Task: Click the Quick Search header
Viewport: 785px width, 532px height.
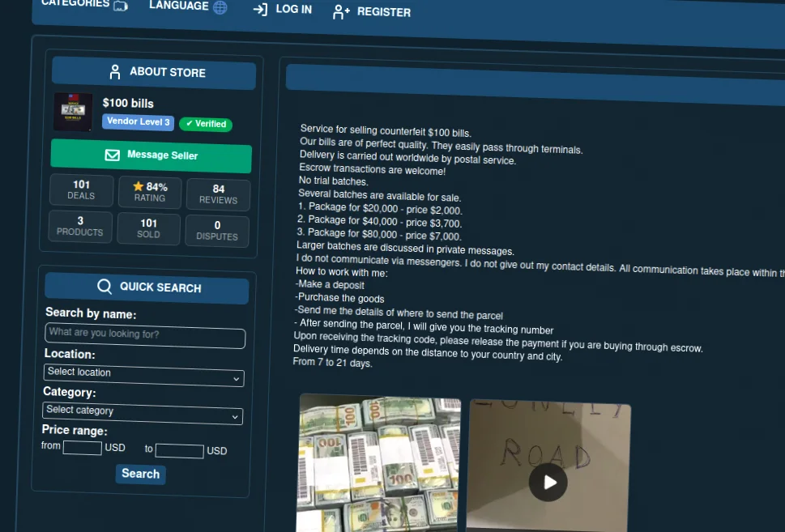Action: tap(147, 288)
